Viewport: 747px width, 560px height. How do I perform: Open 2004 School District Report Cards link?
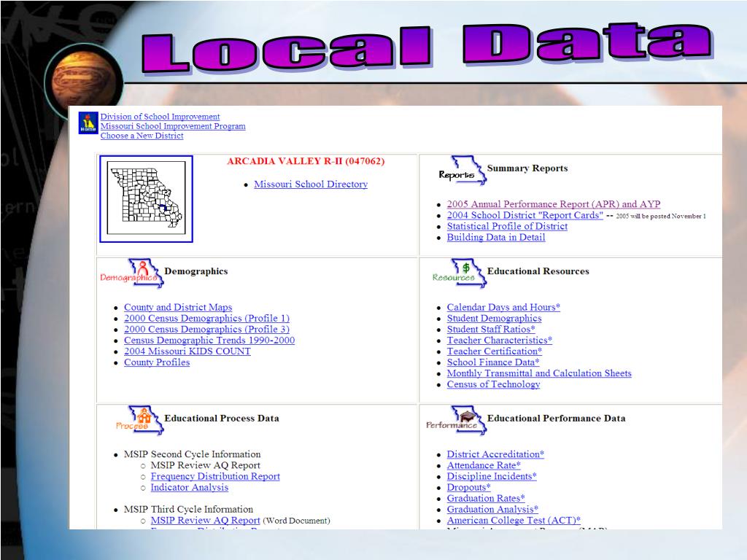[x=525, y=215]
